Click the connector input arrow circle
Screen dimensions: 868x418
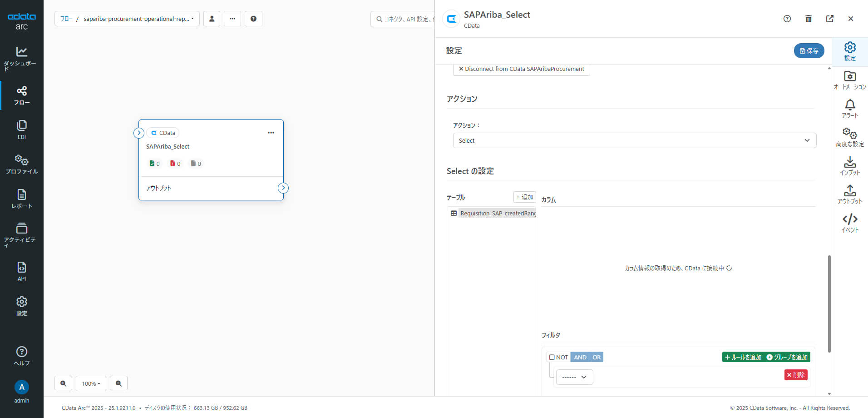tap(139, 133)
